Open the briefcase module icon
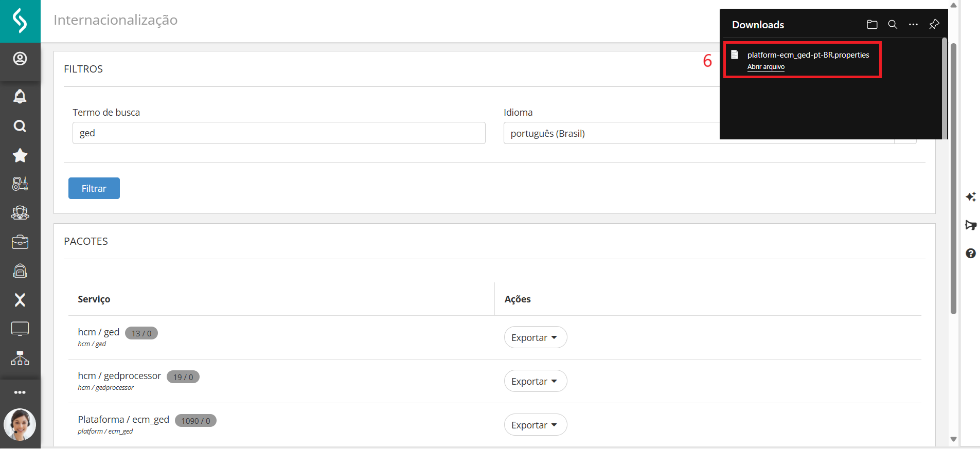 (x=20, y=242)
